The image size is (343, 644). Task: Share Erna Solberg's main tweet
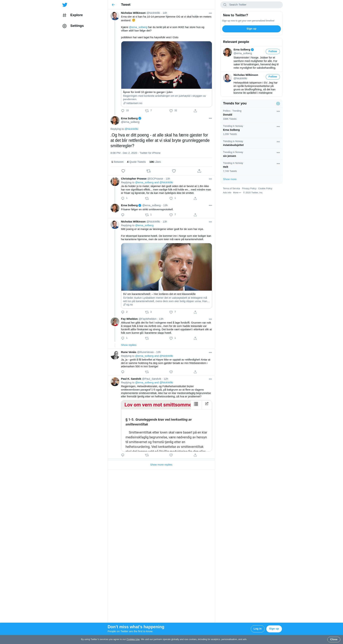click(199, 171)
